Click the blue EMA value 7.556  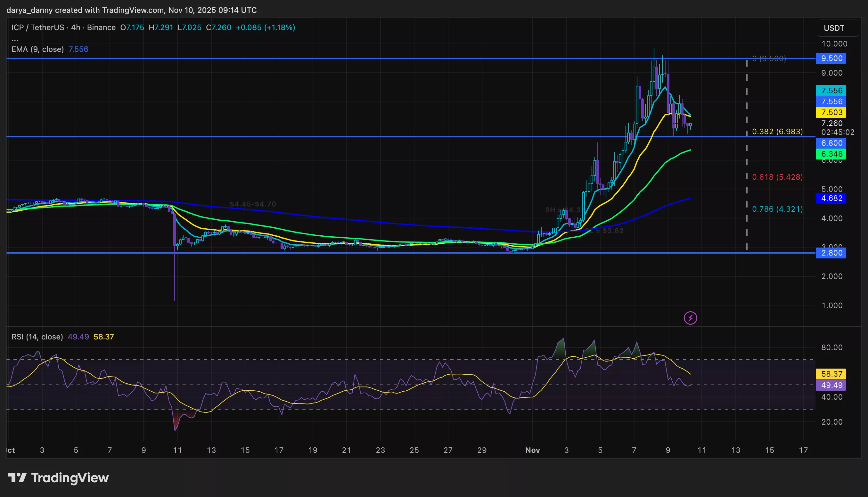(78, 49)
